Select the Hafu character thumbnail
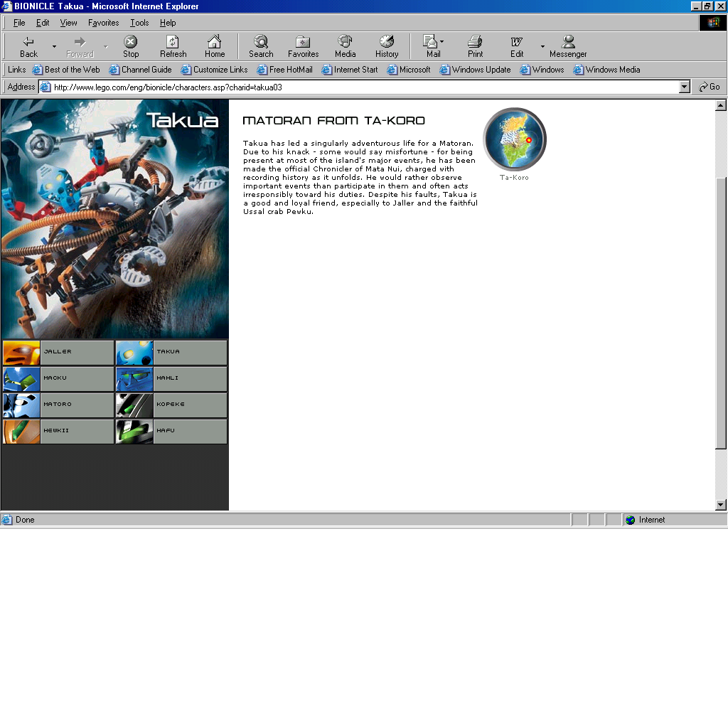Viewport: 728px width, 711px height. (134, 432)
